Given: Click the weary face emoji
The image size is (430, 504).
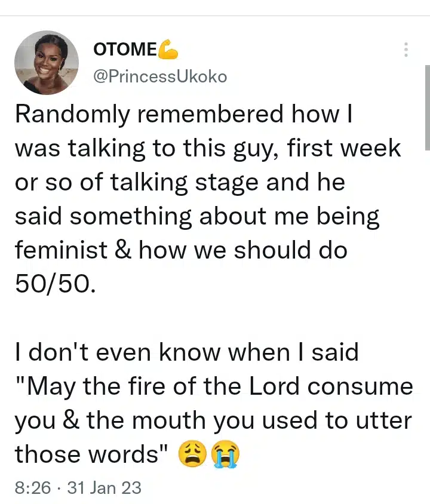Looking at the screenshot, I should click(x=191, y=454).
